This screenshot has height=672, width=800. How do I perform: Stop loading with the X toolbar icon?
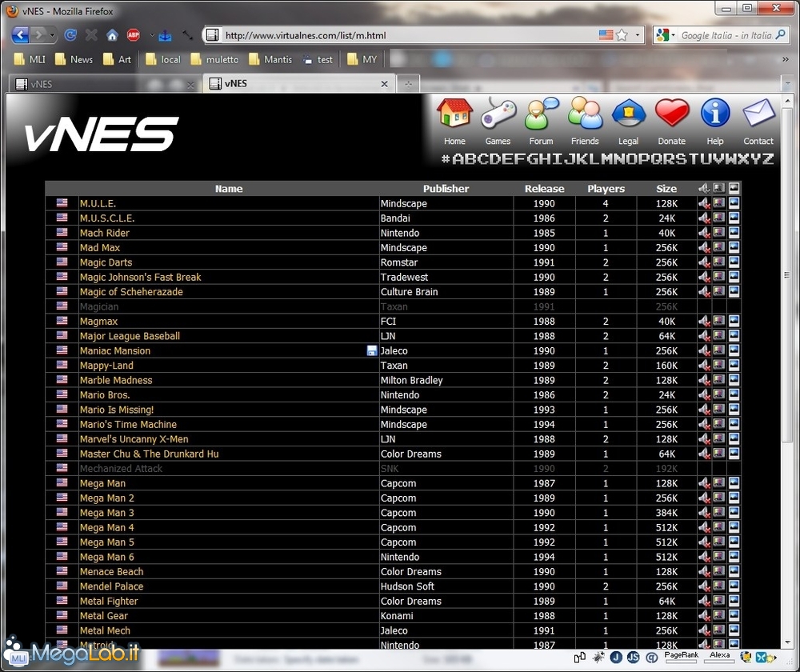(x=91, y=34)
